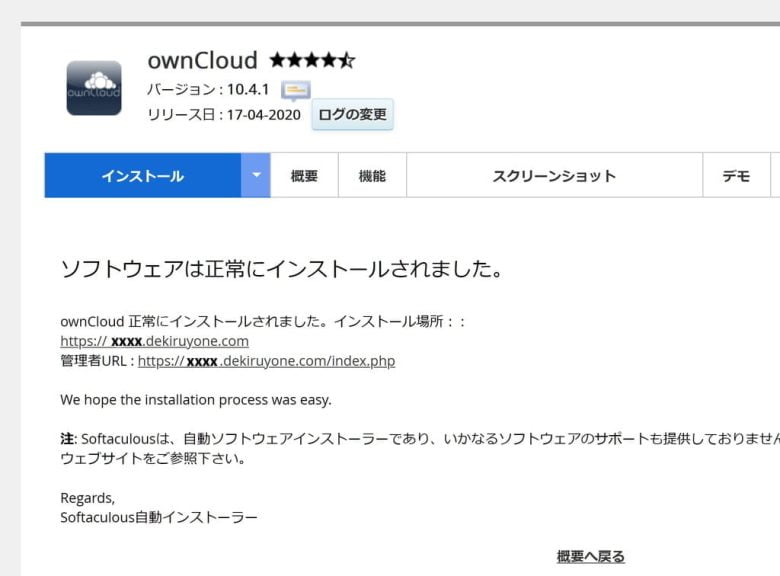Expand the install dropdown arrow
This screenshot has height=576, width=780.
(x=256, y=176)
